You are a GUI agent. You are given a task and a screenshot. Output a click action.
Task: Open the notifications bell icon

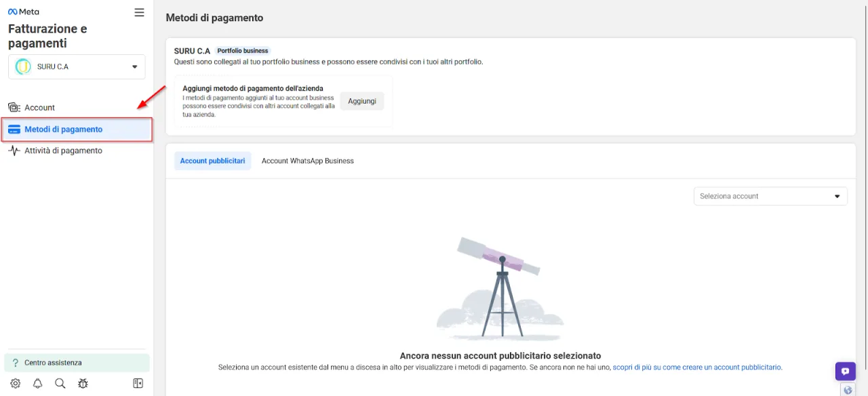[37, 383]
